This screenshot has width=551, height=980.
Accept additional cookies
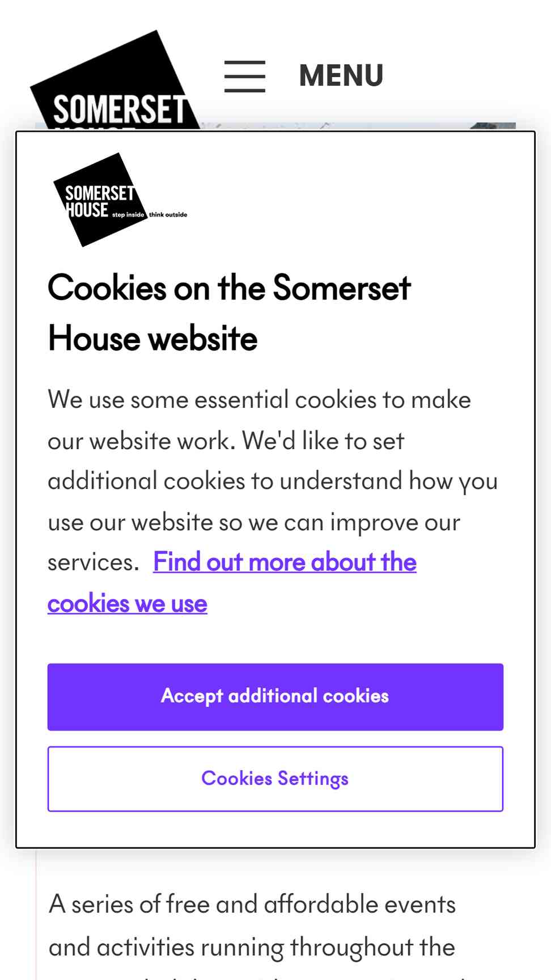tap(275, 696)
